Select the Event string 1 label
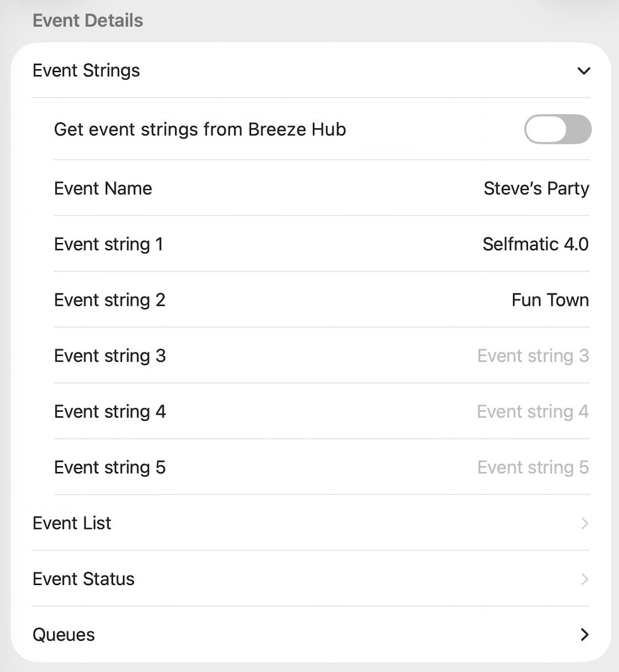The image size is (619, 672). 108,244
